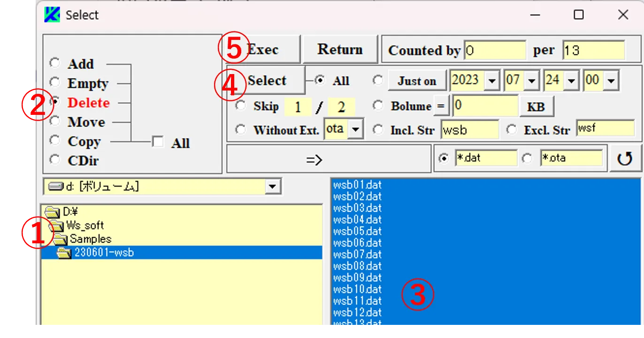Select file wsb11.dat in the list
This screenshot has height=338, width=644.
point(485,300)
